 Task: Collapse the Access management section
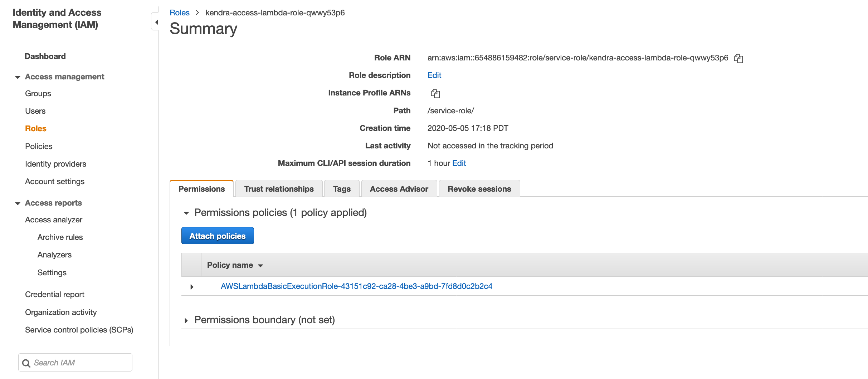point(18,77)
